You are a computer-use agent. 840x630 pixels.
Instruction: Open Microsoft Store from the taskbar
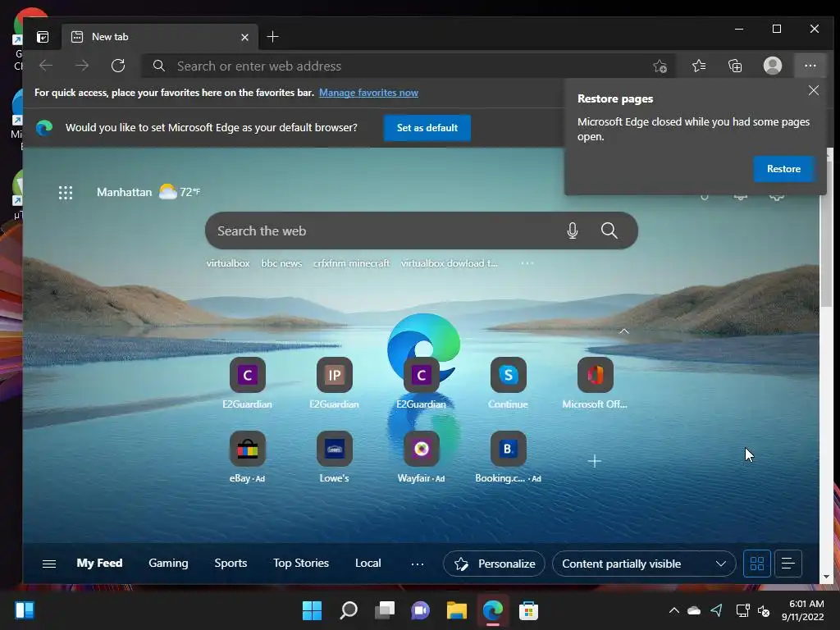point(528,610)
